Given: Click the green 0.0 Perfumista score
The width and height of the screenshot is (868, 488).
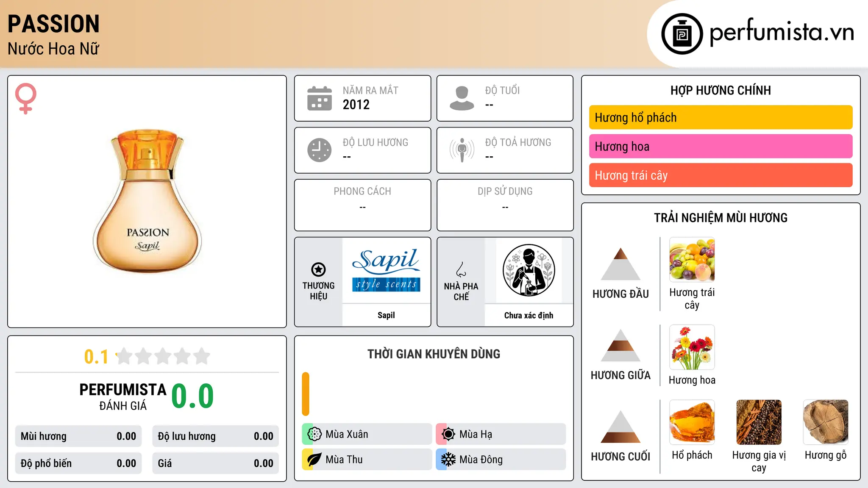Looking at the screenshot, I should pos(192,396).
